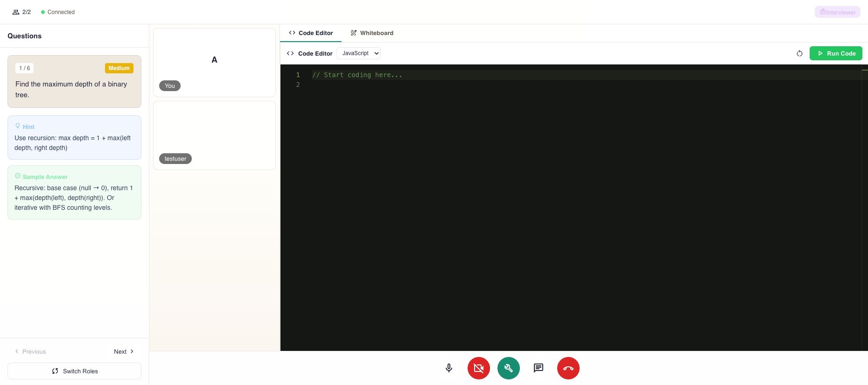This screenshot has width=868, height=385.
Task: Select the Code Editor tab
Action: coord(311,33)
